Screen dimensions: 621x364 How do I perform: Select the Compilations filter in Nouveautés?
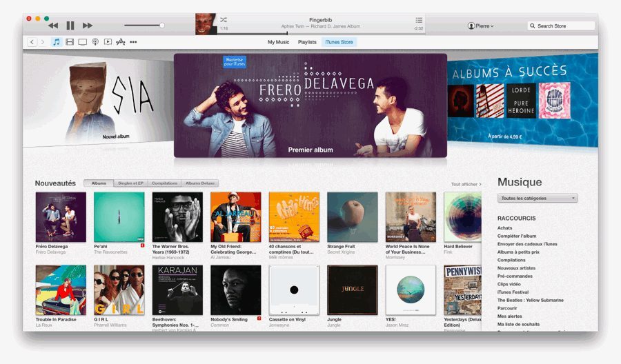164,183
